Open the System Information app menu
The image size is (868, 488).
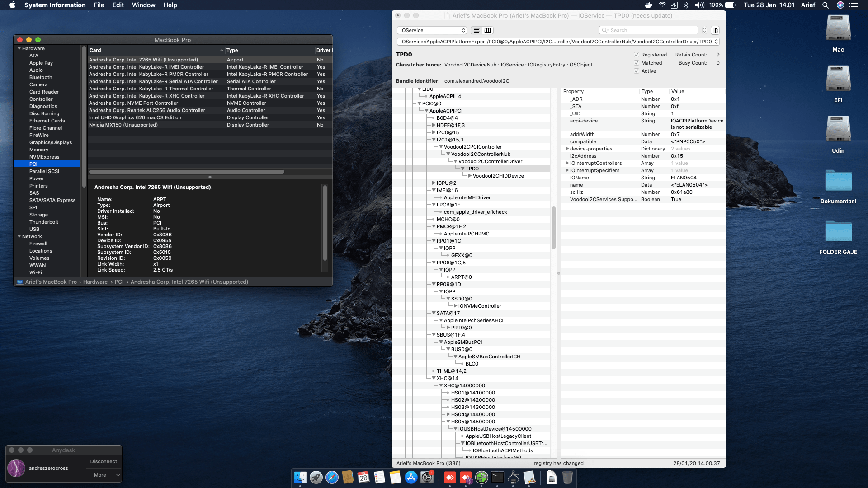click(55, 5)
